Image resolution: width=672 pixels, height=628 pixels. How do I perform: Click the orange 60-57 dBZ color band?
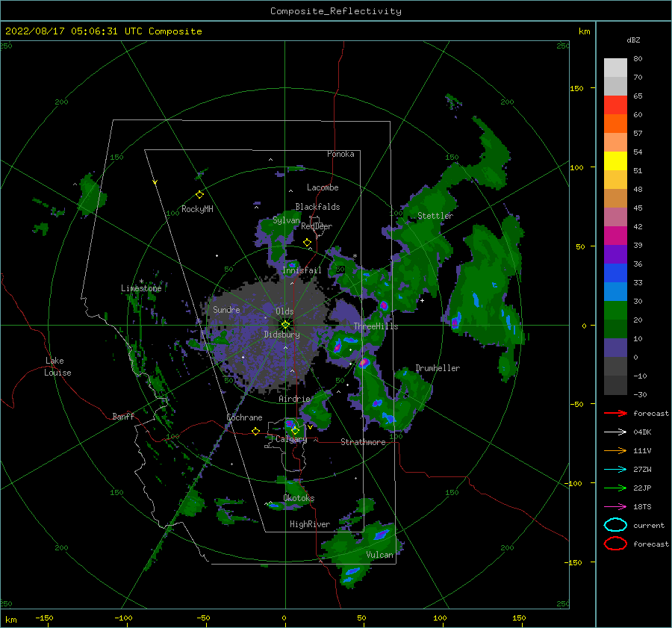(x=615, y=124)
